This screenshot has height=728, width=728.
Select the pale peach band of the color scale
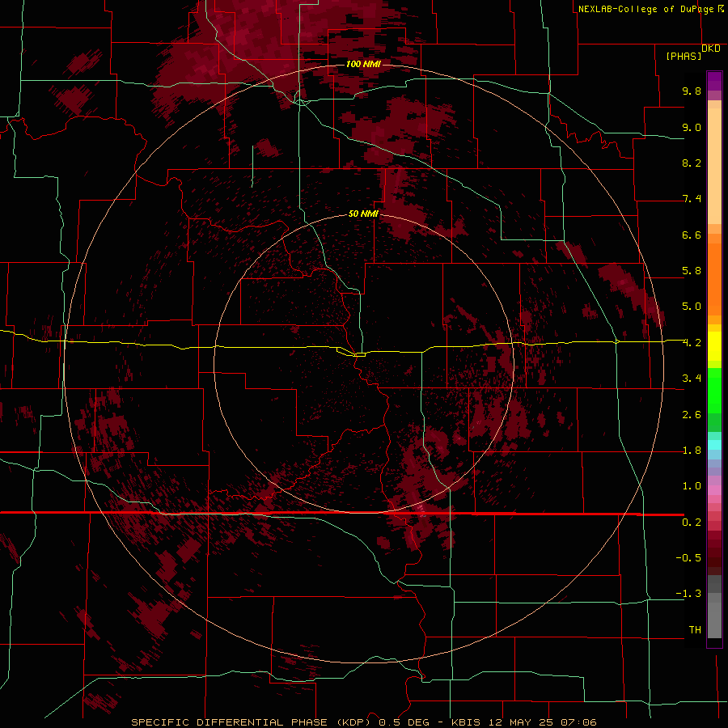coord(714,166)
